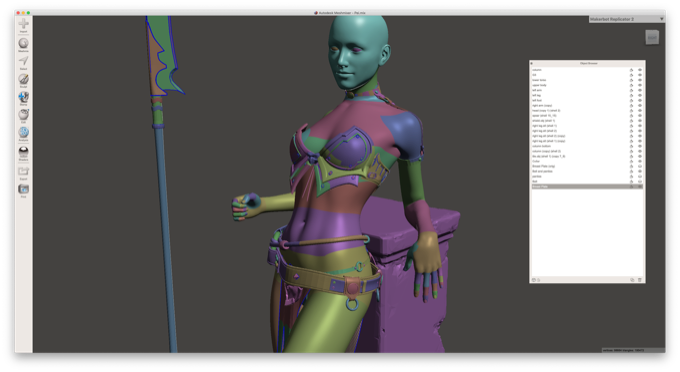Viewport: 680px width, 372px height.
Task: Open the Shaders panel
Action: tap(23, 153)
